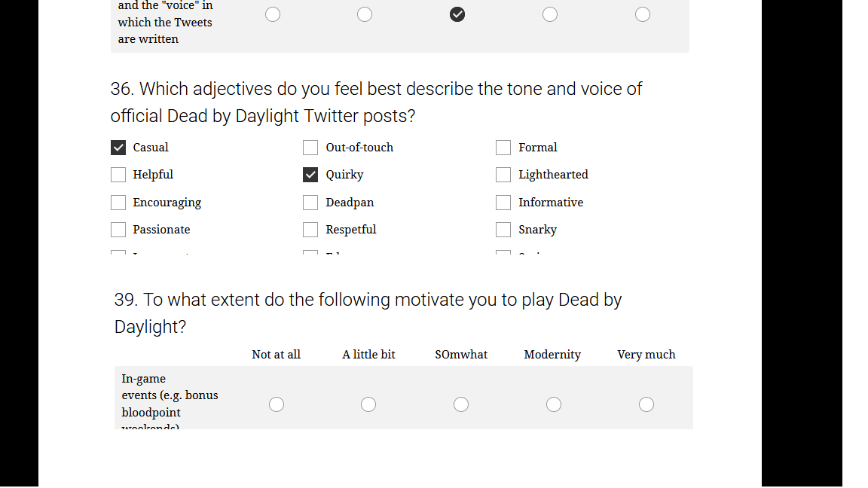Enable the Out-of-touch checkbox
This screenshot has height=488, width=868.
tap(310, 148)
